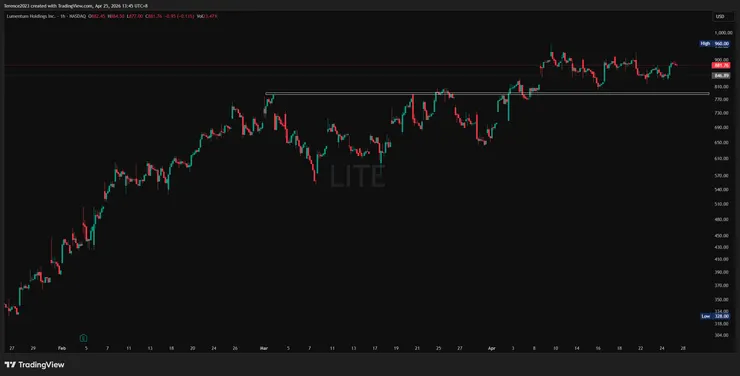Viewport: 740px width, 376px height.
Task: Click the TradingView logo
Action: pyautogui.click(x=34, y=365)
